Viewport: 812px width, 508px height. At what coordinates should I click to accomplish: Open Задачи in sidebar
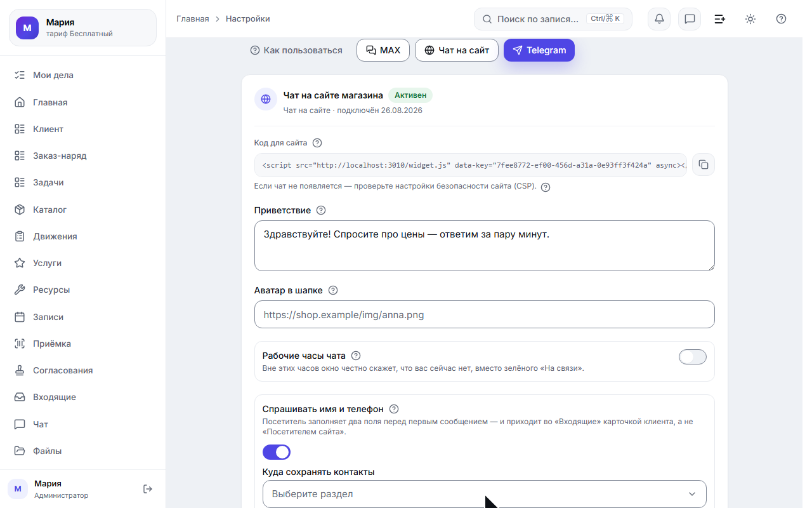[83, 182]
